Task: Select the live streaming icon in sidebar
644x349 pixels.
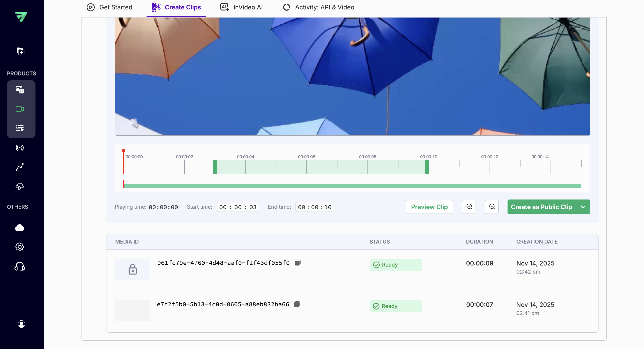Action: tap(19, 148)
